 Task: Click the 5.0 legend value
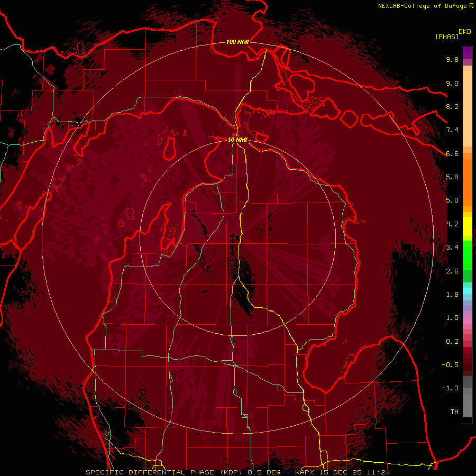coord(452,200)
